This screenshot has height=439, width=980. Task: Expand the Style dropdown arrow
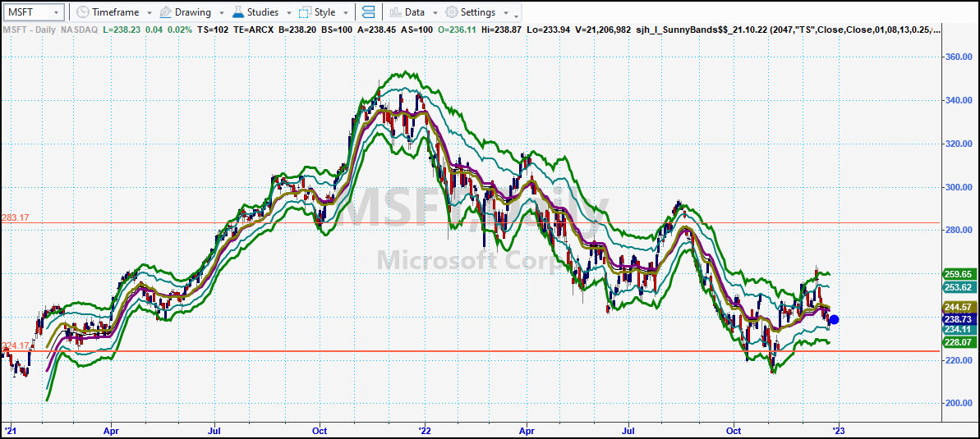tap(346, 12)
